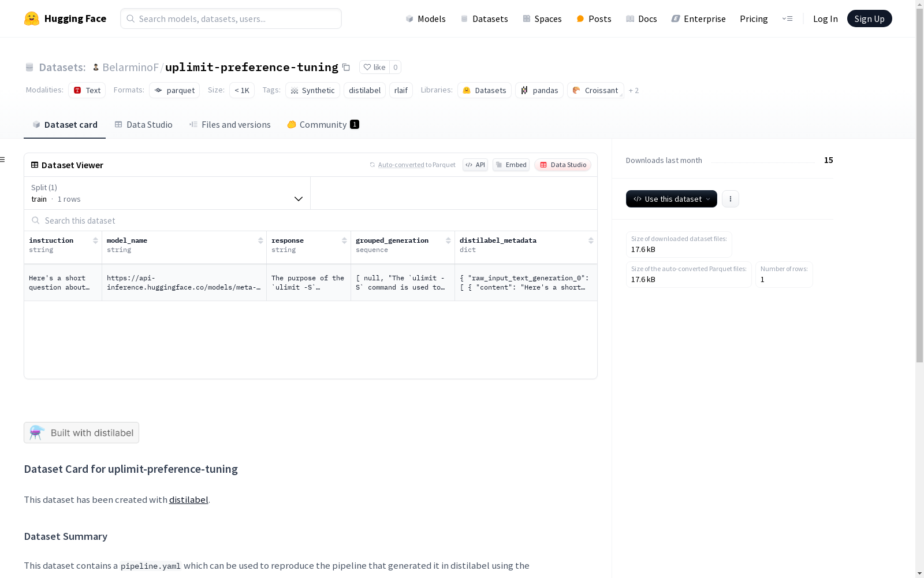Open Docs in the top navigation

tap(642, 18)
